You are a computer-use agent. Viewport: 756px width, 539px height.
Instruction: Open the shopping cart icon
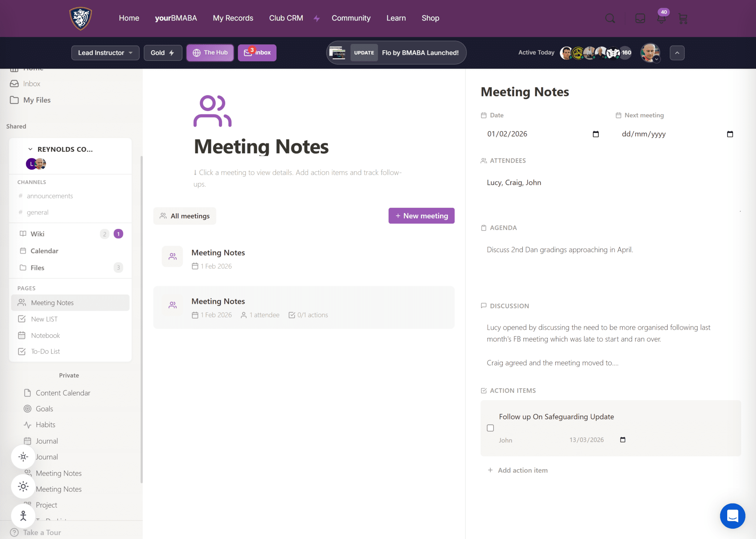683,18
